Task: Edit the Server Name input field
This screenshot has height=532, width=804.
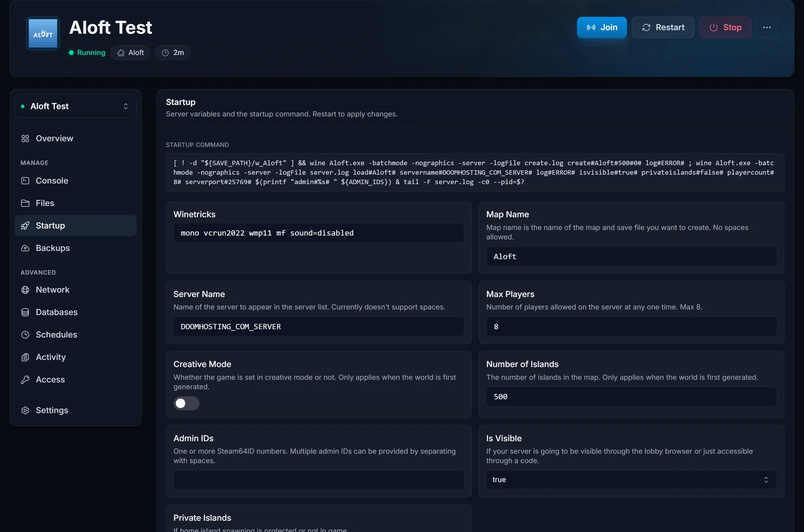Action: pyautogui.click(x=319, y=327)
